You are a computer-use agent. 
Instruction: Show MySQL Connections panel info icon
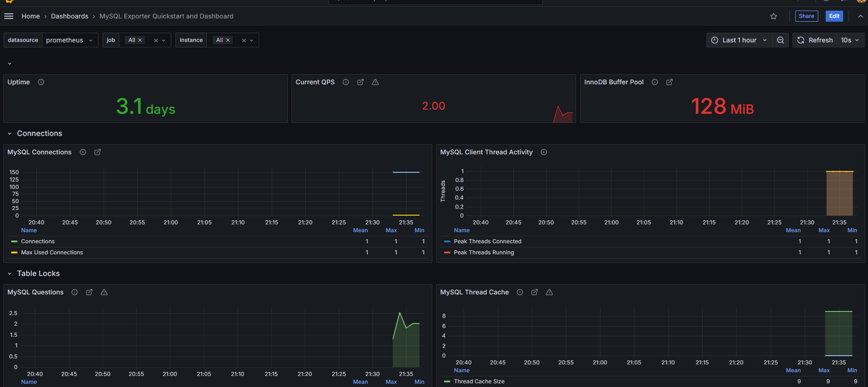(x=83, y=152)
